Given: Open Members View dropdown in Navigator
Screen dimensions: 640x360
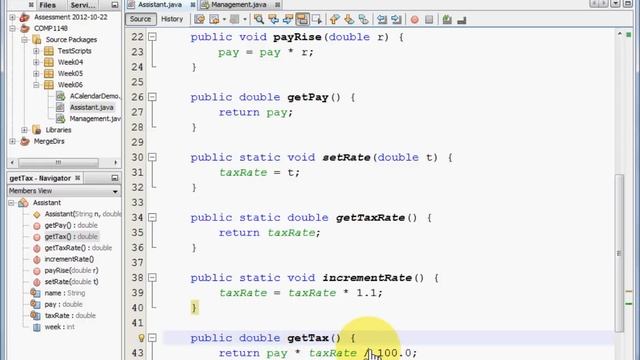Looking at the screenshot, I should tap(115, 191).
